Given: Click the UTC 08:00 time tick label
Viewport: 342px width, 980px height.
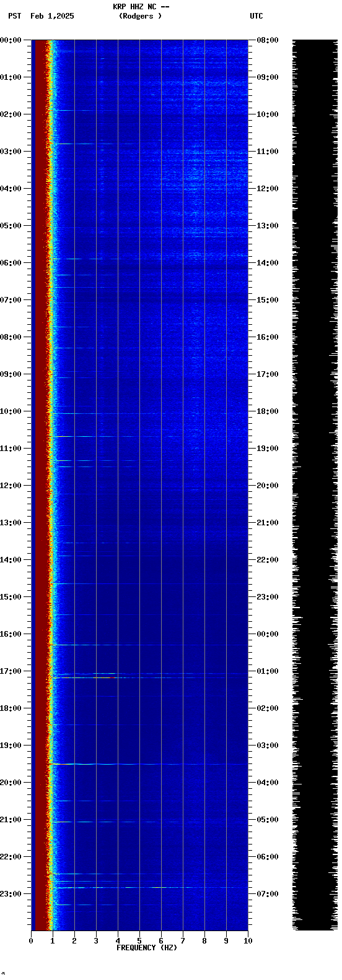Looking at the screenshot, I should coord(268,40).
